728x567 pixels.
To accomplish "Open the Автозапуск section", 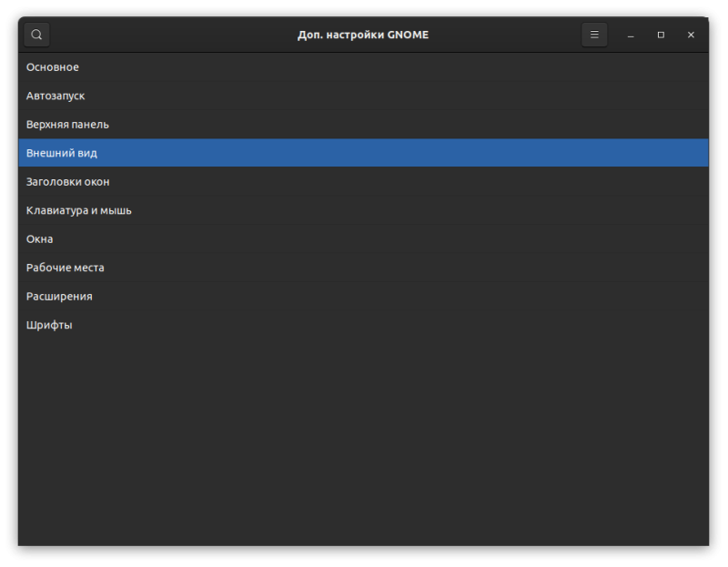I will [363, 96].
